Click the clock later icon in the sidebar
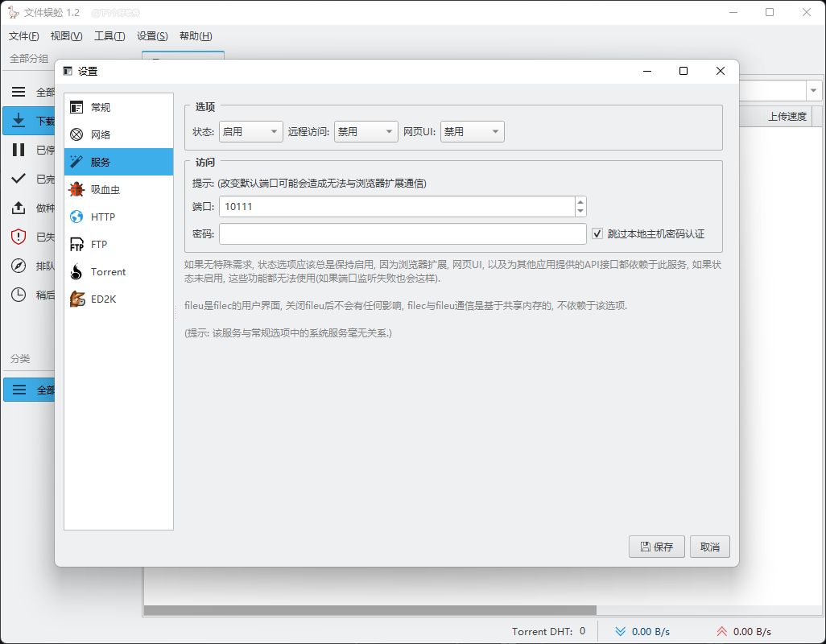Viewport: 826px width, 644px height. 19,295
